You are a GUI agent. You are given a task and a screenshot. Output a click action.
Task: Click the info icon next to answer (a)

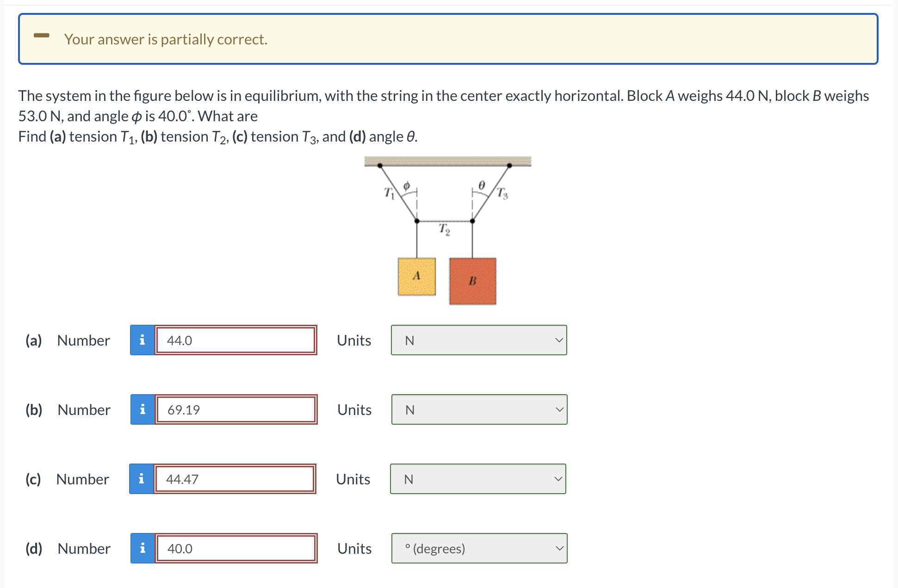[142, 340]
